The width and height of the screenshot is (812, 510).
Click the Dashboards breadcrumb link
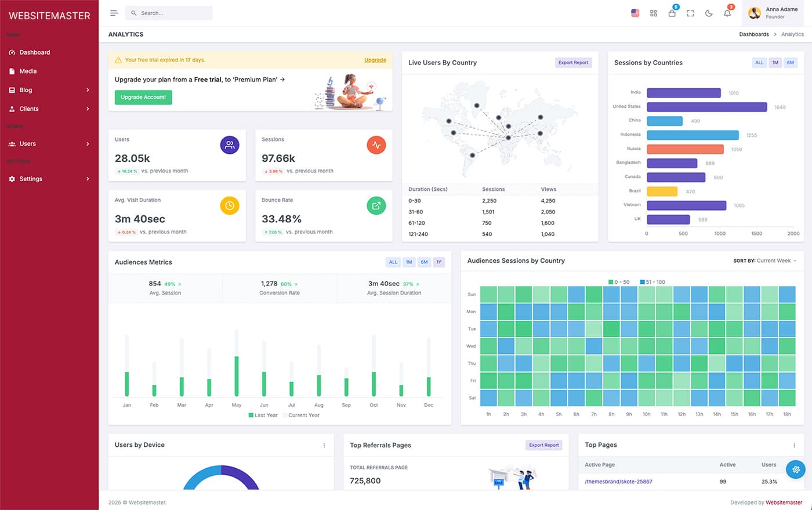click(x=754, y=34)
